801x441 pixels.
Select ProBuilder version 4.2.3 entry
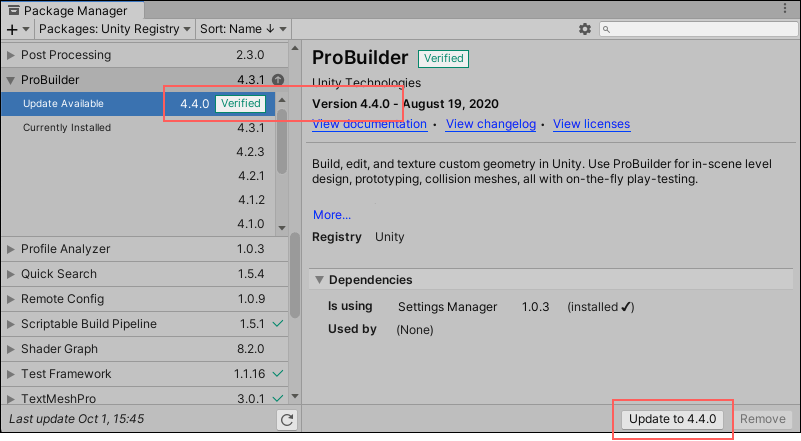250,152
